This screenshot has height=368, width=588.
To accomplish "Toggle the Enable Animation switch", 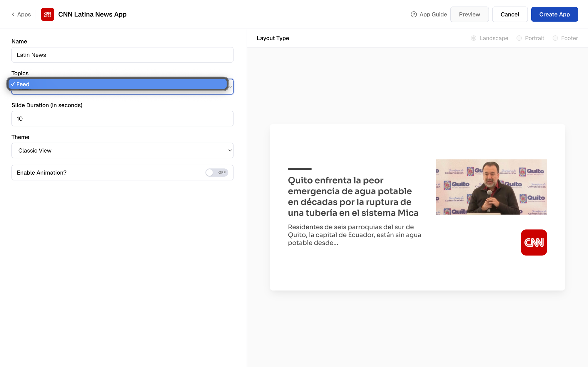I will click(x=217, y=173).
